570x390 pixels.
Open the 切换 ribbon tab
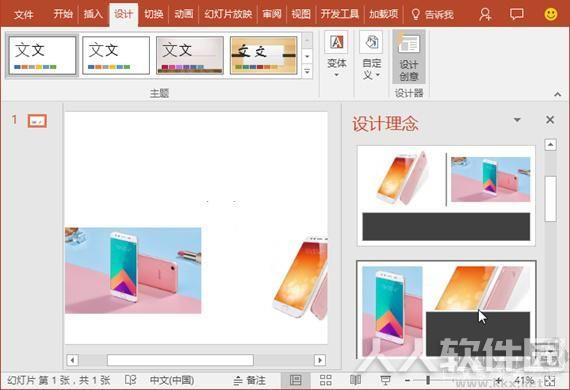pos(154,14)
